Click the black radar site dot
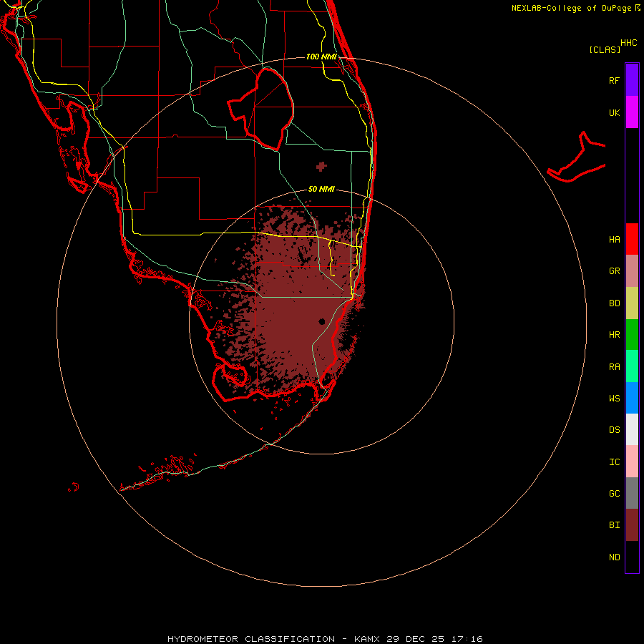644x644 pixels. click(x=321, y=321)
